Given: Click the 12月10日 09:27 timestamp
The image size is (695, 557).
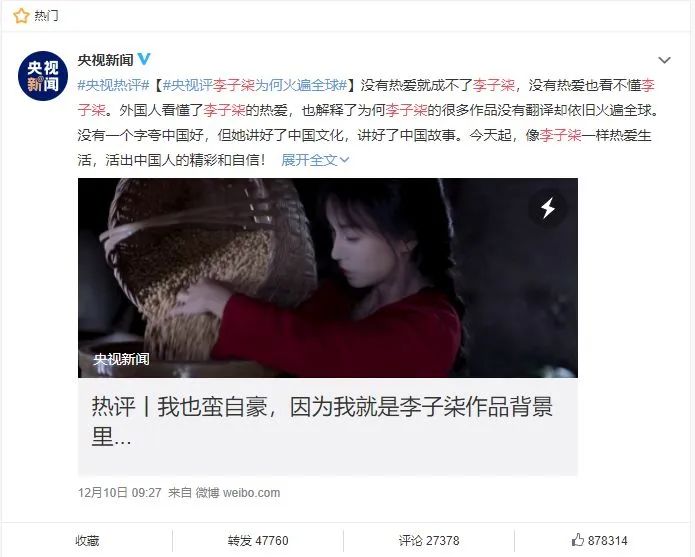Looking at the screenshot, I should click(120, 493).
